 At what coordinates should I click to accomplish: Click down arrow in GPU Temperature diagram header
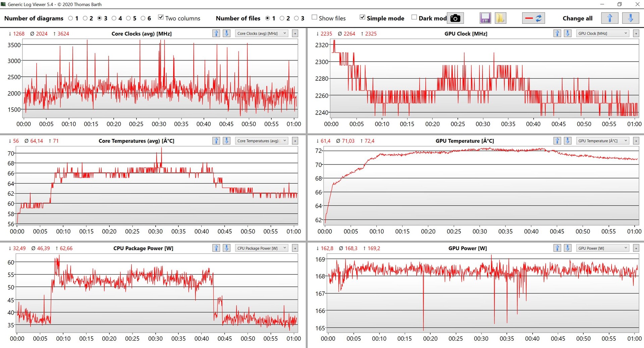coord(568,141)
